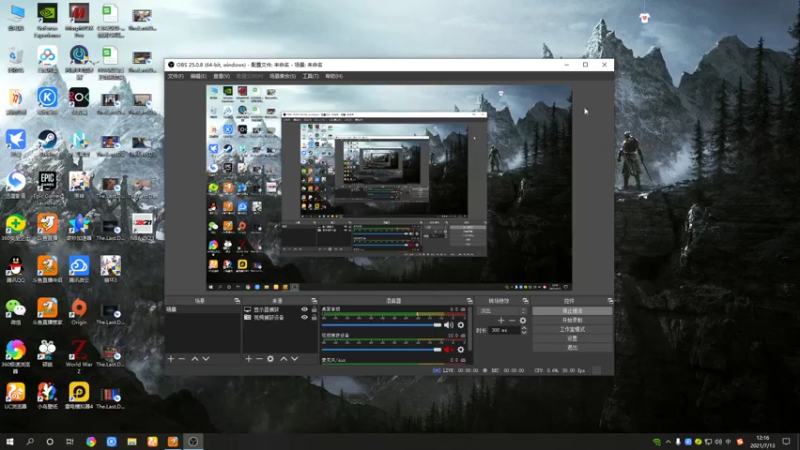Unmute video capture device red speaker
The image size is (800, 450).
click(448, 349)
